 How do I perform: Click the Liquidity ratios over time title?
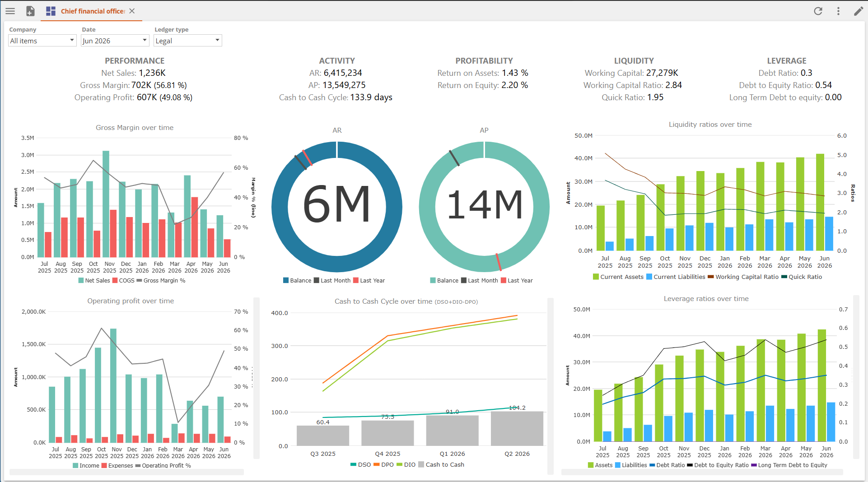[x=710, y=125]
